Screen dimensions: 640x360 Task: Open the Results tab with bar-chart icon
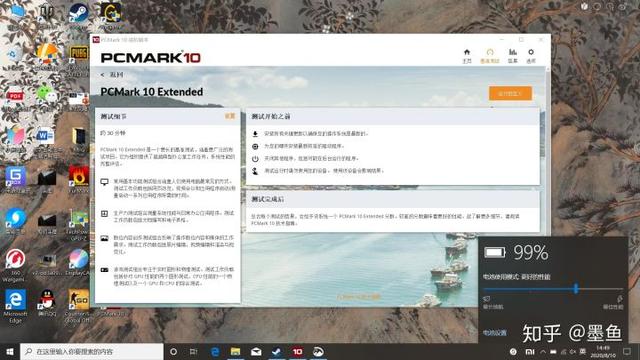[x=513, y=56]
